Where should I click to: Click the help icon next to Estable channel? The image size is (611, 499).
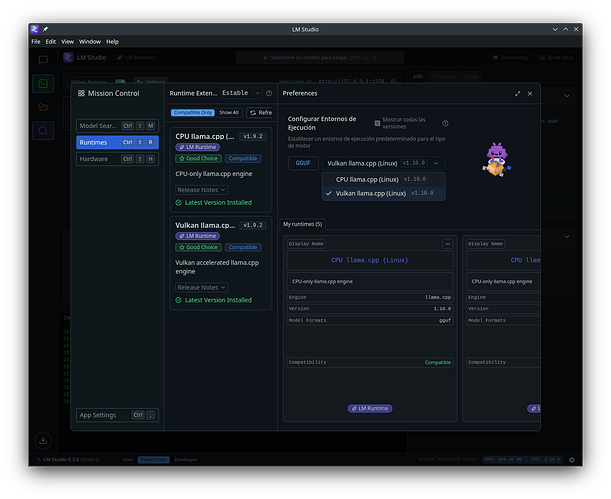click(269, 93)
